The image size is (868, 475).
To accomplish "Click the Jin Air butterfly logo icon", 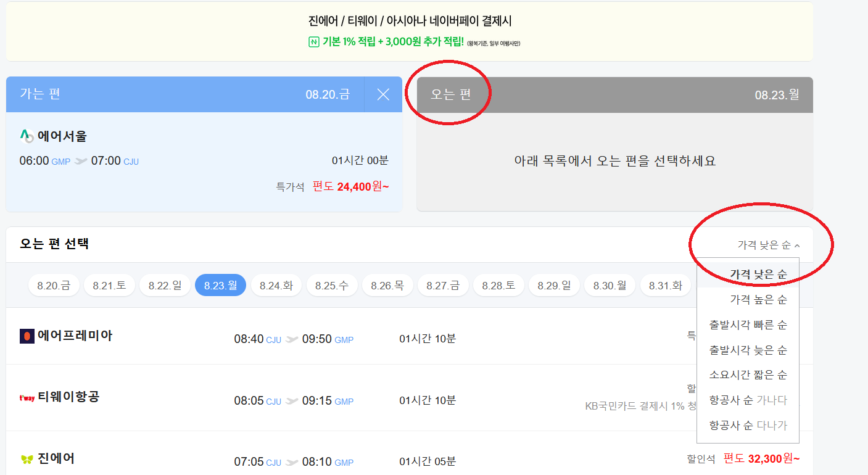I will (x=27, y=459).
